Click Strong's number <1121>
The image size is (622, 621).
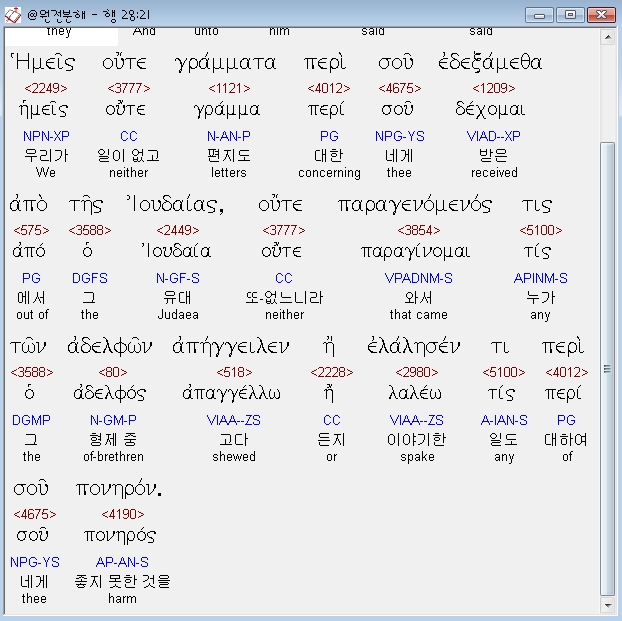pos(229,88)
